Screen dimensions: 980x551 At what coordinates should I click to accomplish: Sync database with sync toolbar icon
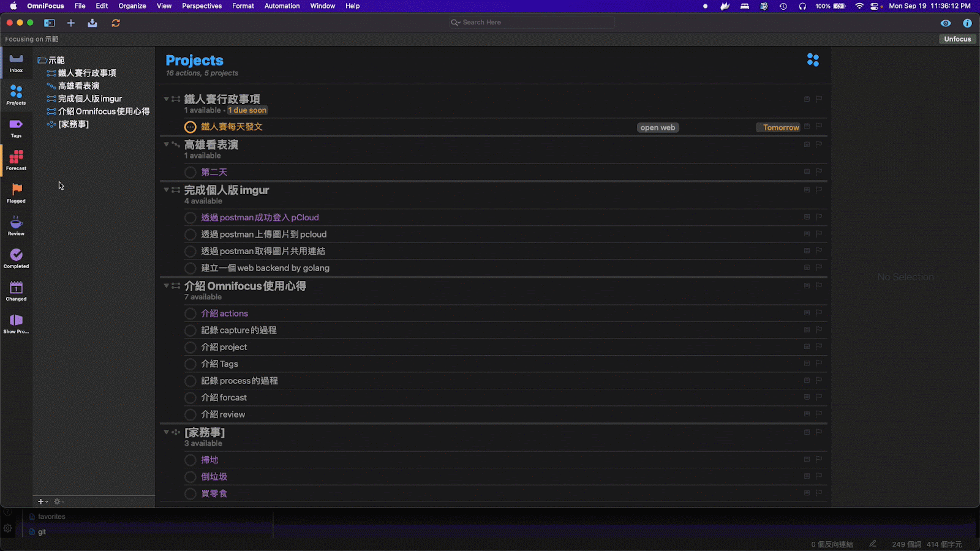pos(116,23)
